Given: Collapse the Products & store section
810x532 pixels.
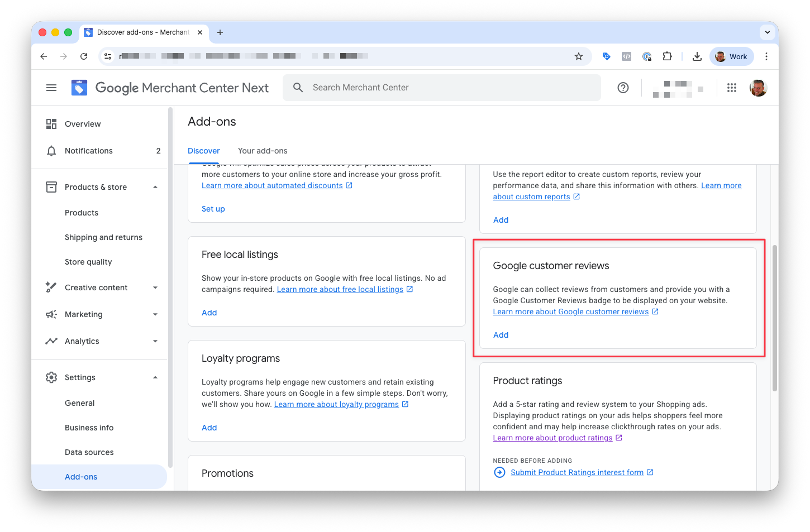Looking at the screenshot, I should [x=155, y=187].
